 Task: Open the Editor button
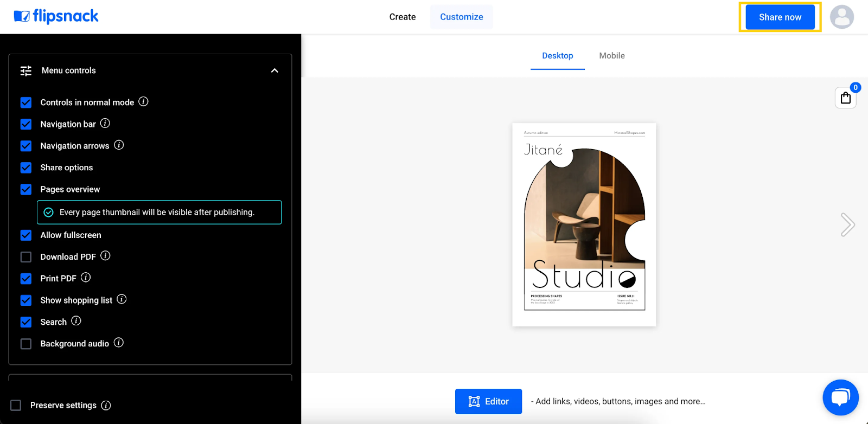(488, 401)
